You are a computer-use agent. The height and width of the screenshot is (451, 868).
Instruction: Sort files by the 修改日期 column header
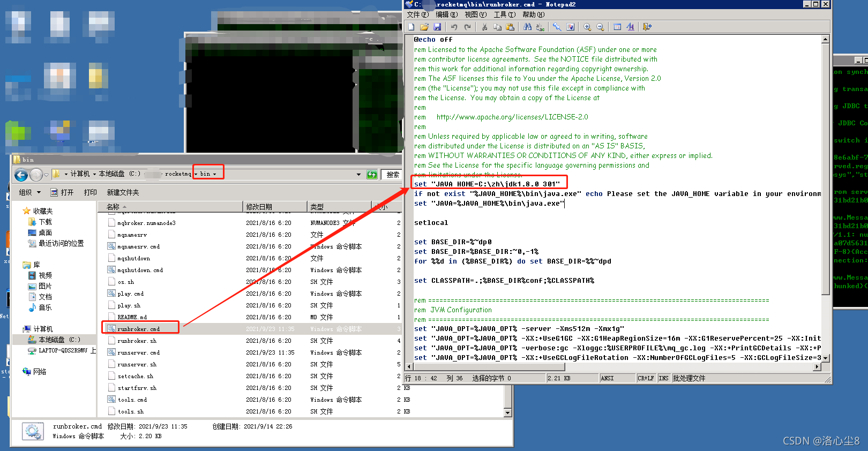tap(274, 207)
